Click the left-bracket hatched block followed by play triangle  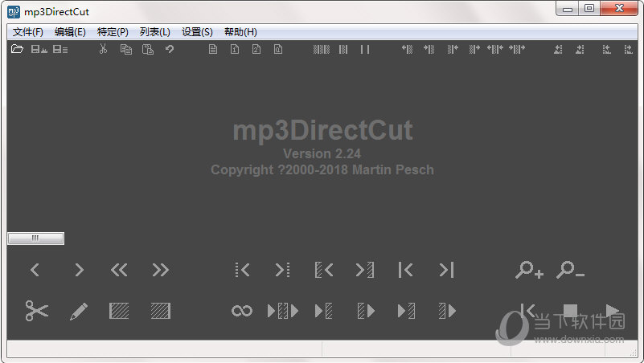tap(366, 311)
